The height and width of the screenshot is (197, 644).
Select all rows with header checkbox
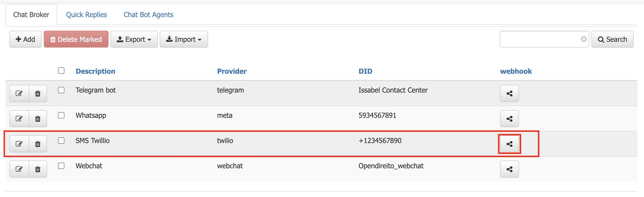click(61, 71)
